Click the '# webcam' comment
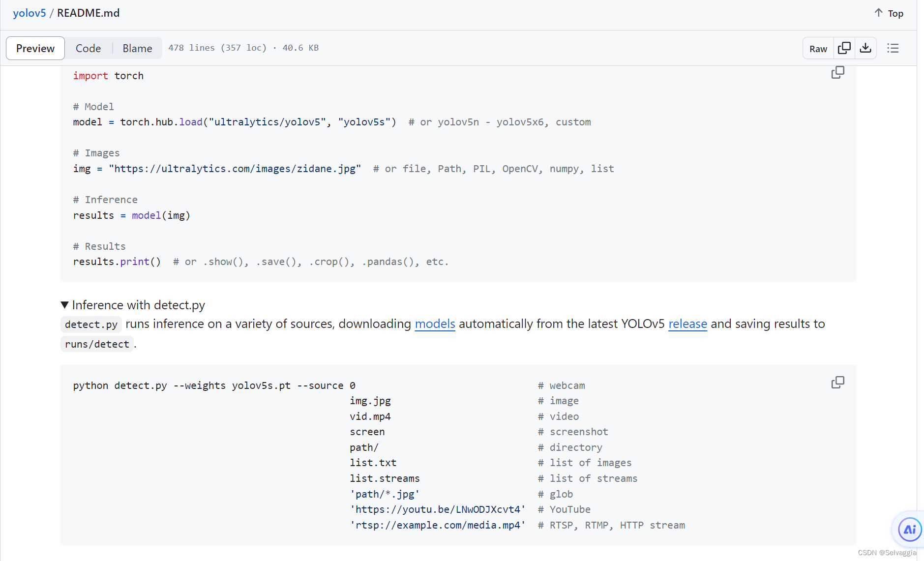Viewport: 924px width, 561px height. (562, 385)
